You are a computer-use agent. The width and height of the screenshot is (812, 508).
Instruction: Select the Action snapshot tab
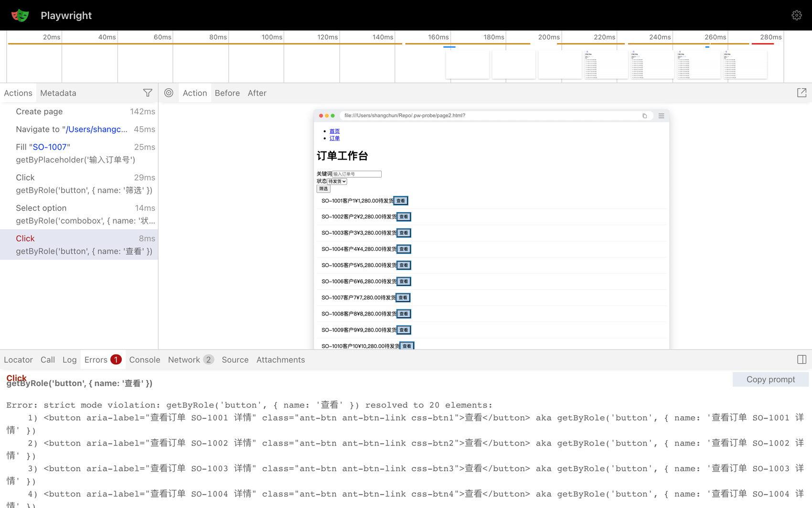click(x=195, y=93)
